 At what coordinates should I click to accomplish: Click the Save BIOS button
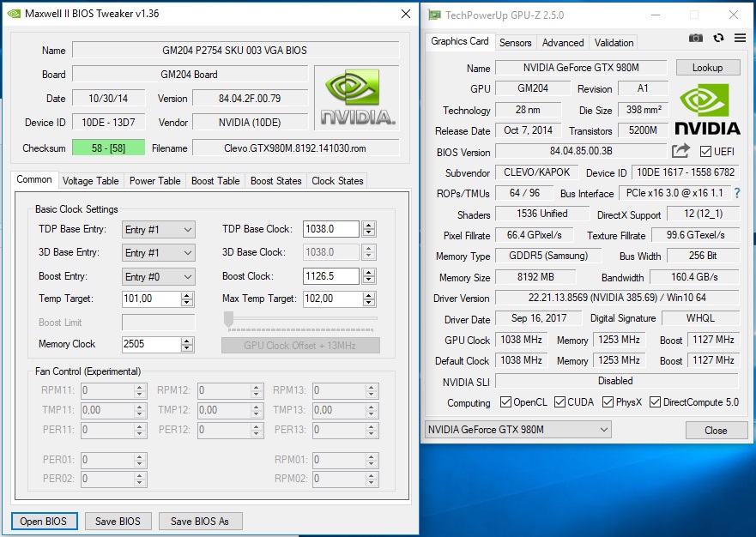pyautogui.click(x=118, y=521)
